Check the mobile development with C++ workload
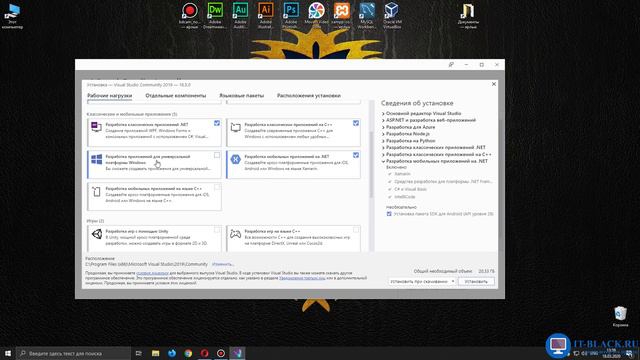 tap(217, 187)
